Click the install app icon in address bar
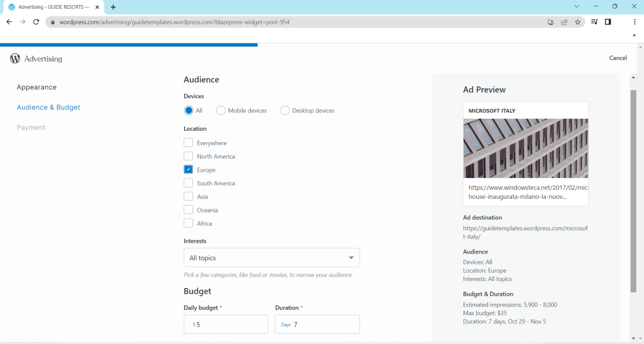 click(x=551, y=22)
